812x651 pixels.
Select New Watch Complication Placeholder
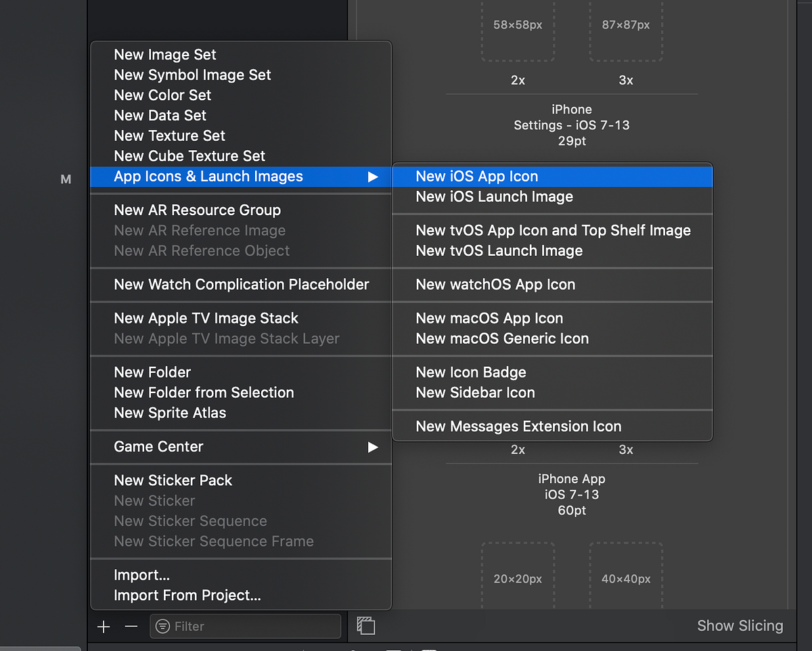click(x=241, y=284)
